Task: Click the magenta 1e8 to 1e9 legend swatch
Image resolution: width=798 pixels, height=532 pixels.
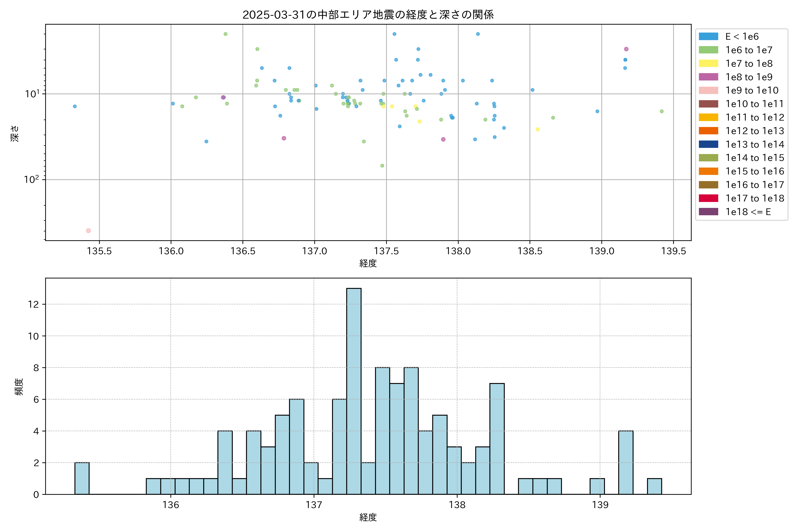Action: (x=708, y=77)
